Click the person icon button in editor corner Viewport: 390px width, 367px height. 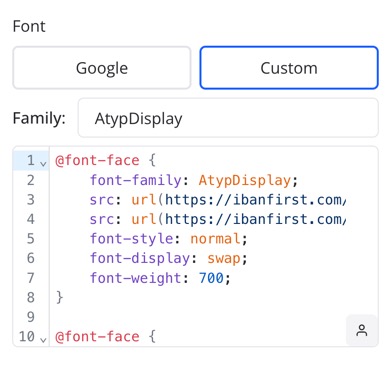[362, 330]
